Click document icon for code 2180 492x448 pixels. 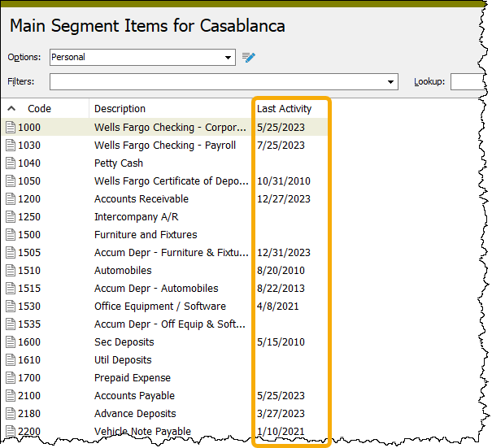tap(11, 414)
